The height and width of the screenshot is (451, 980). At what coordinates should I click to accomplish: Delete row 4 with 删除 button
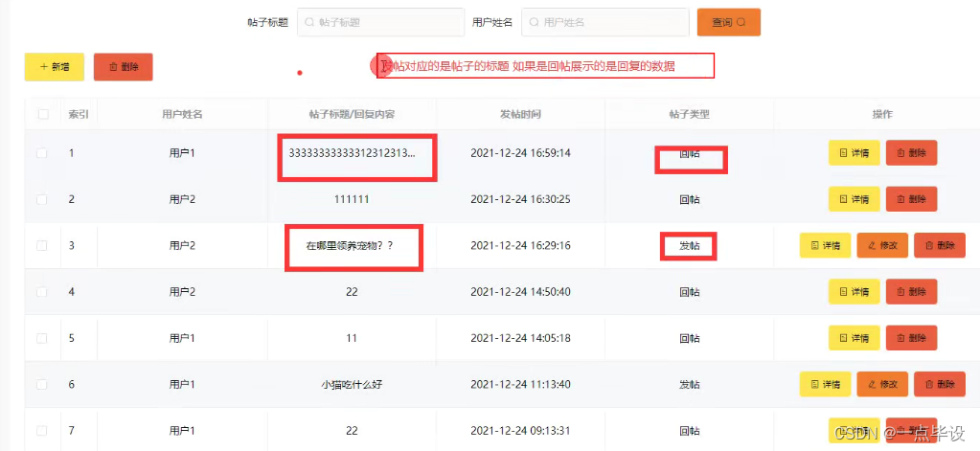tap(911, 292)
